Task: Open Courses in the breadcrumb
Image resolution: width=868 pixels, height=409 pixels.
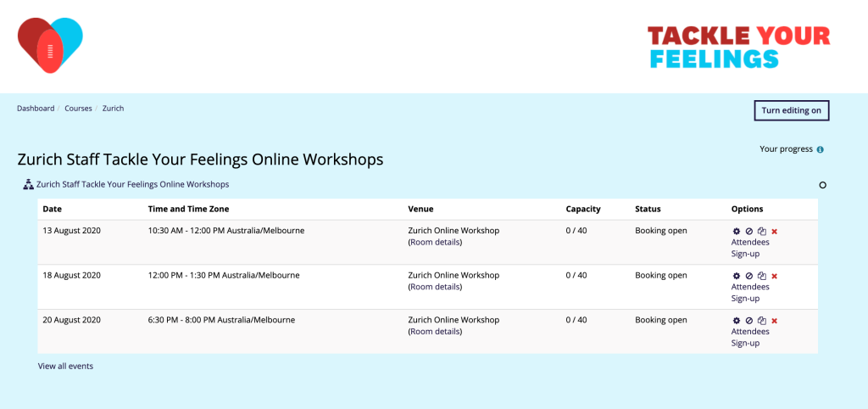Action: tap(79, 109)
